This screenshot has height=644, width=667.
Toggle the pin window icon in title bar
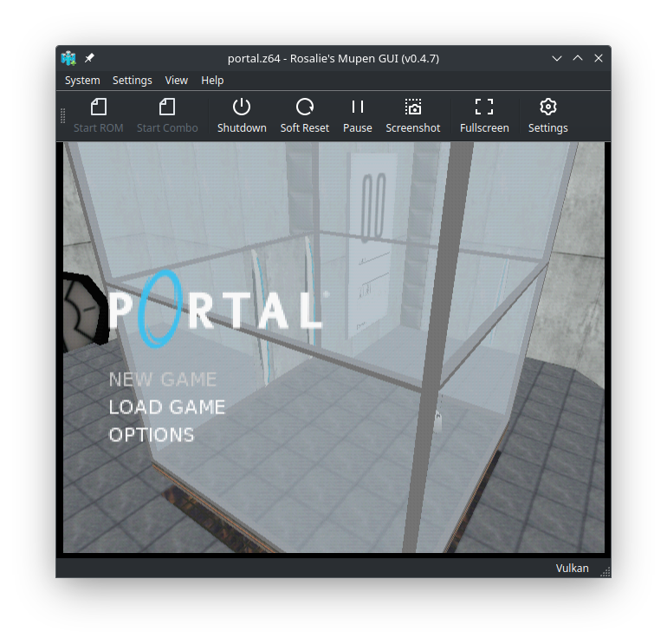89,58
